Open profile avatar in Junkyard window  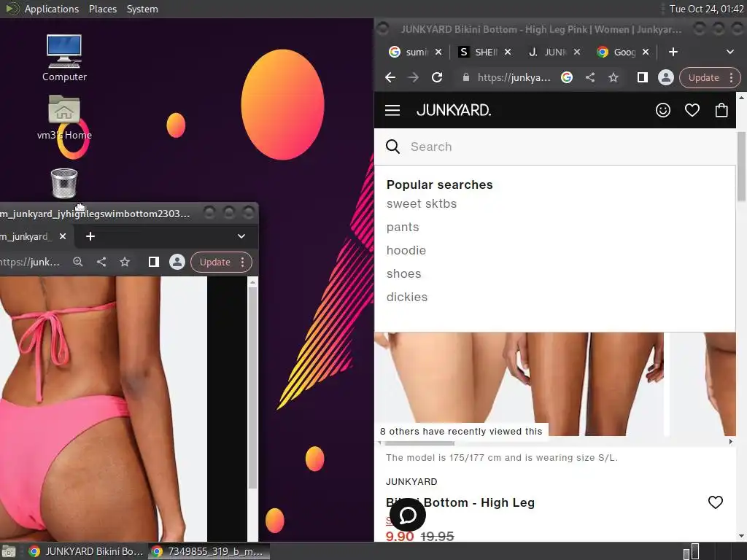[665, 77]
